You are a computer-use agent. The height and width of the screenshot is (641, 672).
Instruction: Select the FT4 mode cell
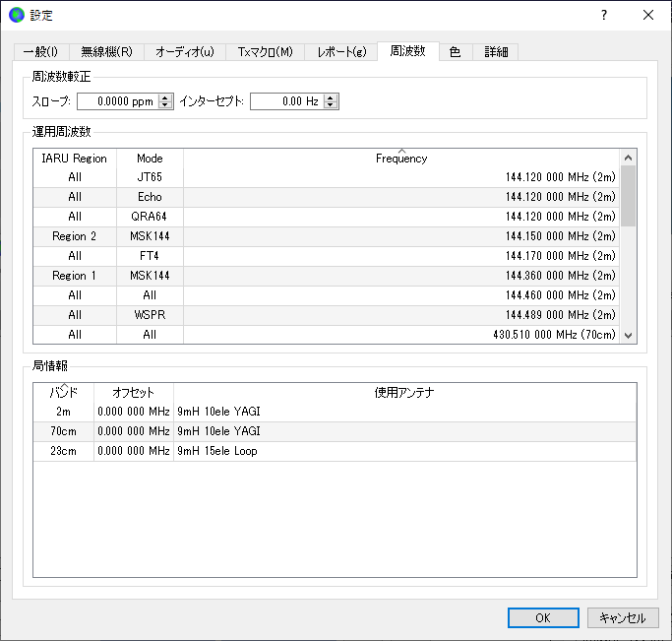click(150, 256)
